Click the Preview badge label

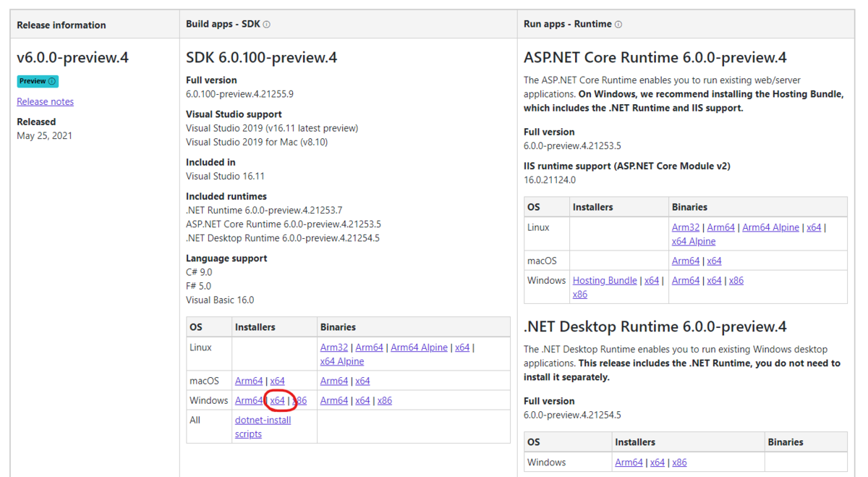click(x=38, y=81)
